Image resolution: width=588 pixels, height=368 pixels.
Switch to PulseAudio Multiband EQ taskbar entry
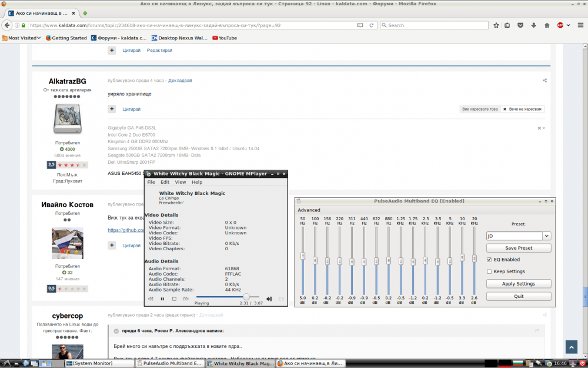(169, 363)
